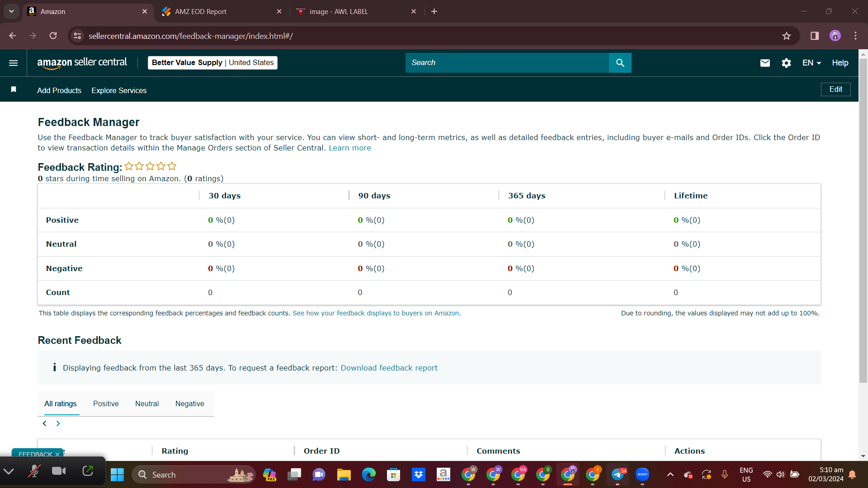This screenshot has width=868, height=488.
Task: Open the notifications bell
Action: [x=852, y=474]
